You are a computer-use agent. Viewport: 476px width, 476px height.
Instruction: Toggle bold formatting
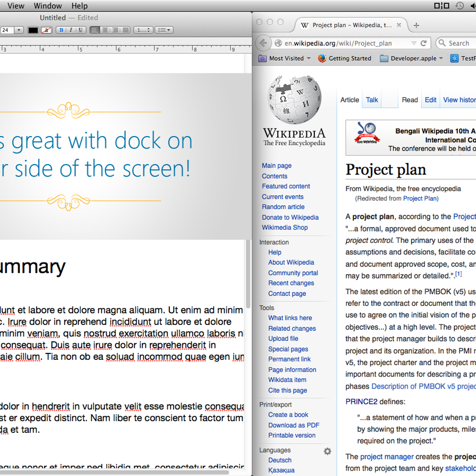(x=61, y=30)
